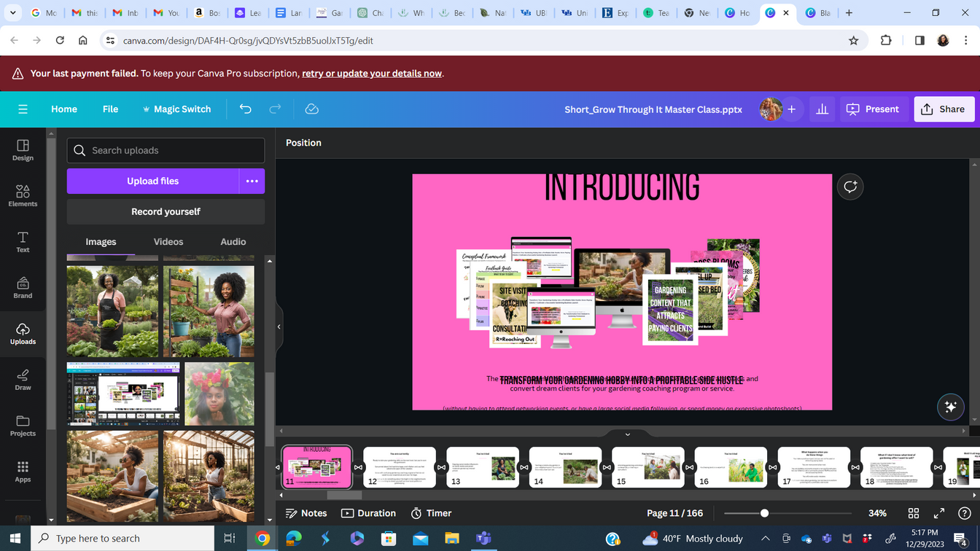Go to Canva Home
This screenshot has width=980, height=551.
click(64, 109)
